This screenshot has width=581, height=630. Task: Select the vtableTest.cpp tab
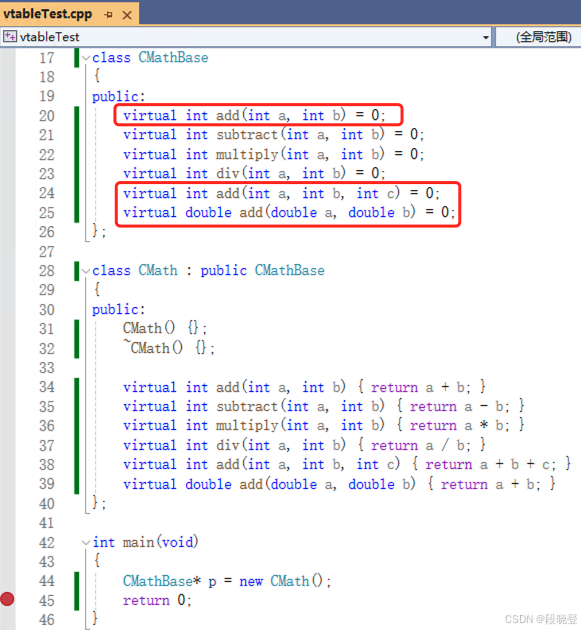[x=47, y=14]
